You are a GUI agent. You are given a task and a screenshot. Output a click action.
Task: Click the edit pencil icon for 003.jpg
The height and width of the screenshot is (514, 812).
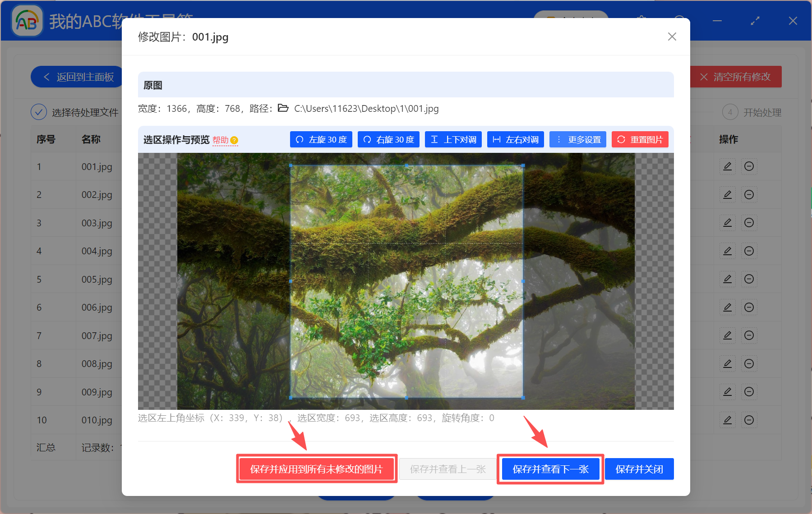tap(727, 222)
